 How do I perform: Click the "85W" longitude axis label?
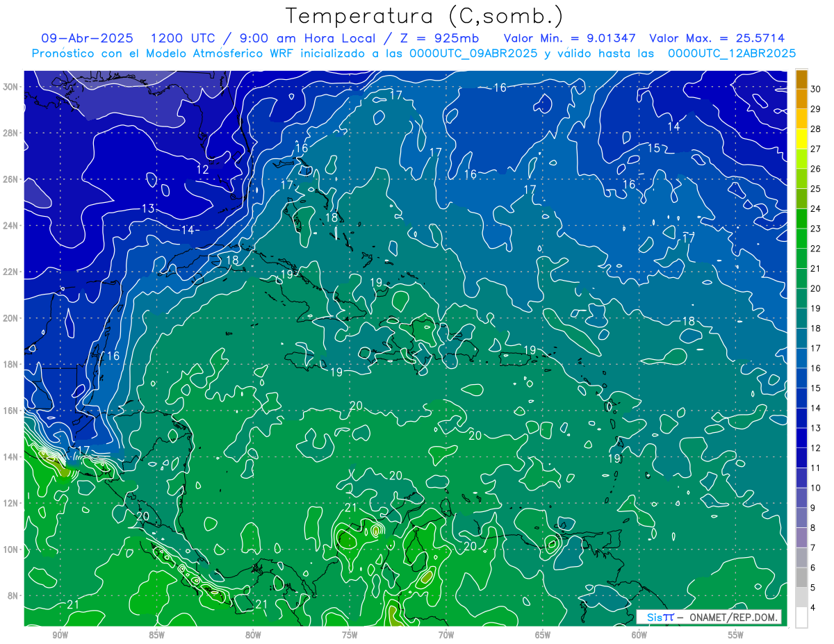point(157,635)
